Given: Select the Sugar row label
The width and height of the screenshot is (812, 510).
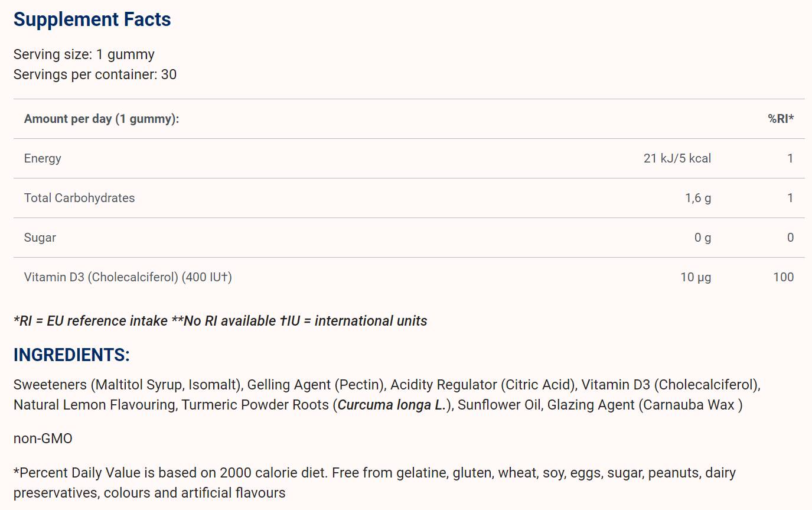Looking at the screenshot, I should (40, 238).
